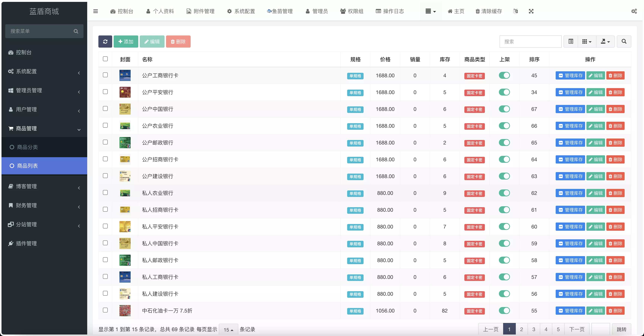Disable 上架 switch for 公户工商银行卡
644x336 pixels.
pos(504,75)
